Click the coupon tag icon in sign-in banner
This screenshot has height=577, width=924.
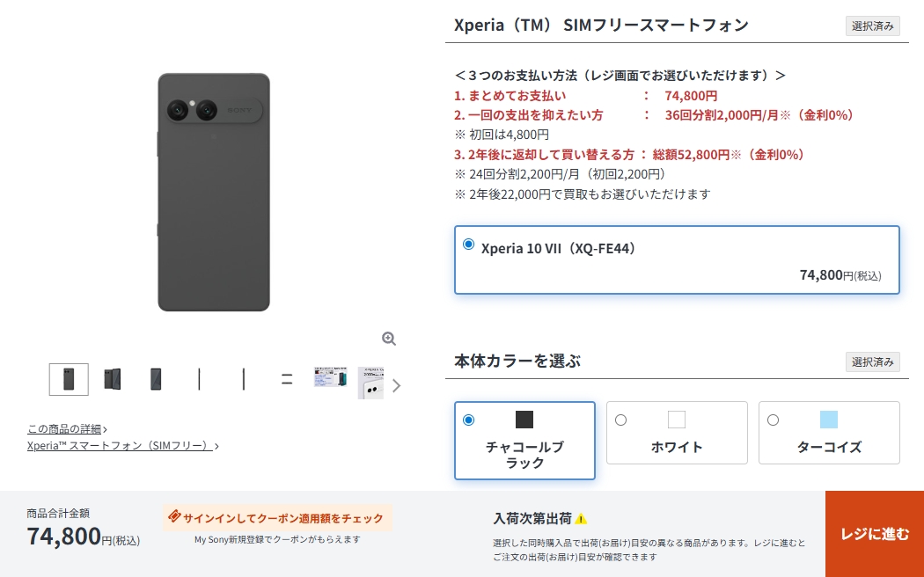(x=174, y=516)
